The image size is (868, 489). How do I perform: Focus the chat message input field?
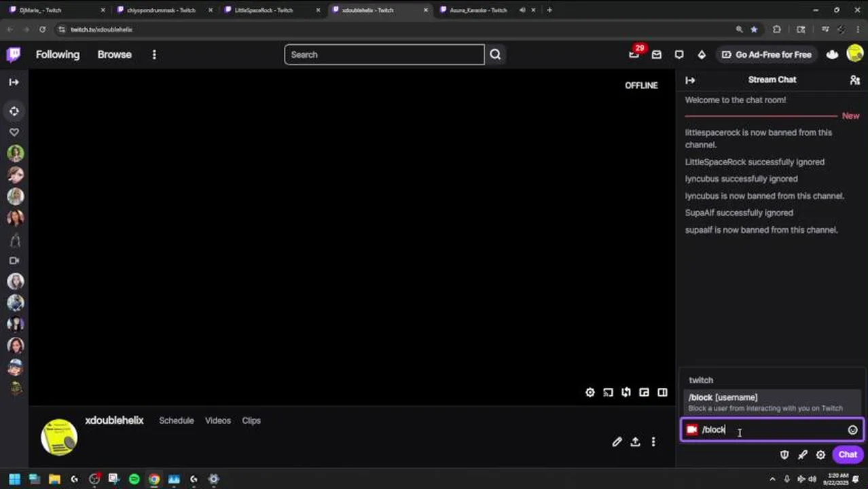(x=772, y=430)
